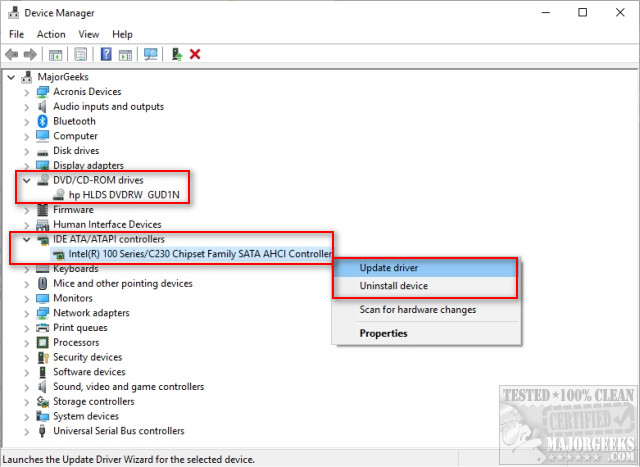640x467 pixels.
Task: Select the Sound, video and game controllers label
Action: point(129,387)
